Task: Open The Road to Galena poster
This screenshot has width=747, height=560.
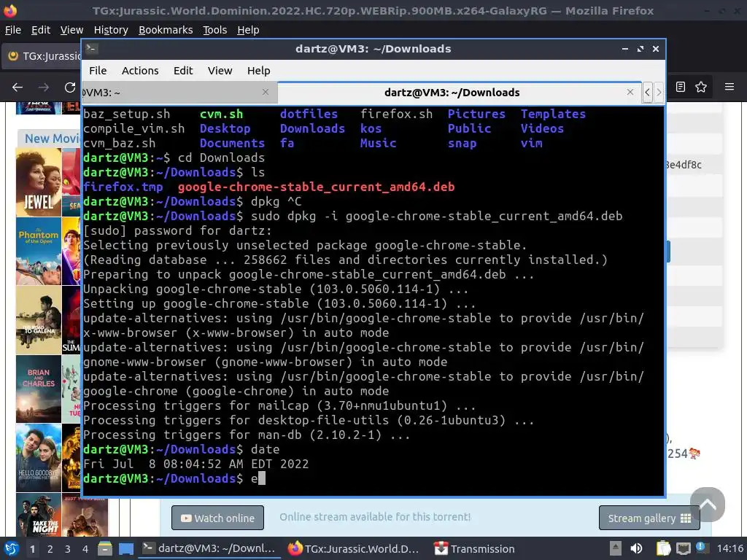Action: pos(39,320)
